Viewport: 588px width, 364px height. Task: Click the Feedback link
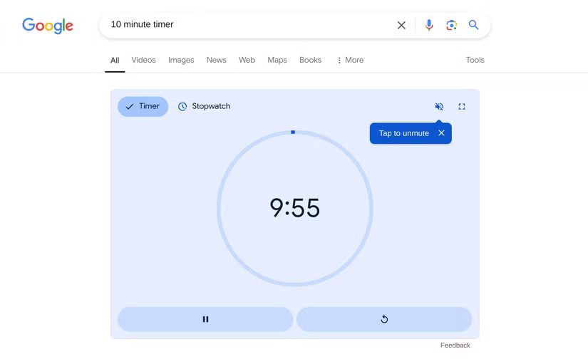click(x=455, y=345)
